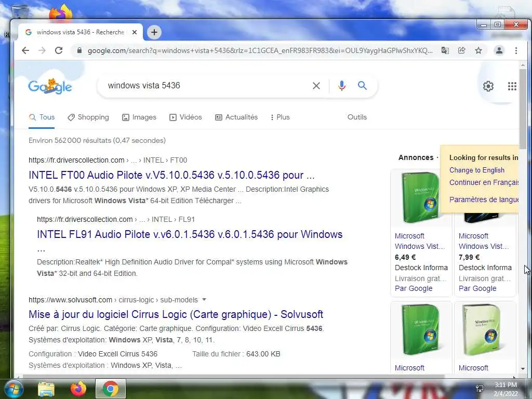Open the Chrome three-dot menu
The width and height of the screenshot is (532, 399).
point(516,50)
